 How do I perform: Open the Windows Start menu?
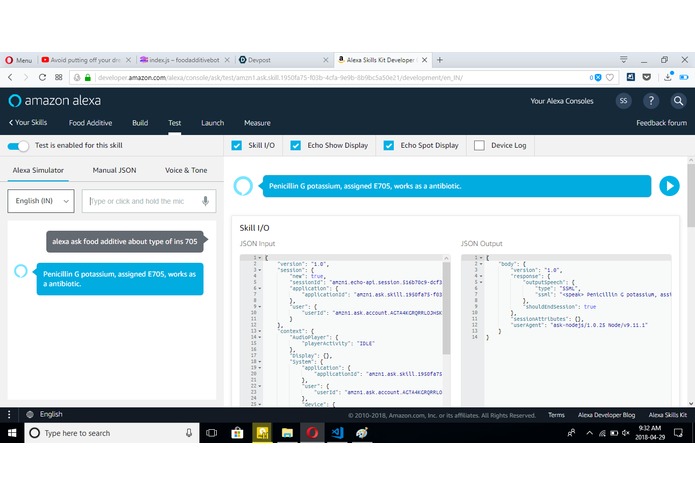[12, 433]
